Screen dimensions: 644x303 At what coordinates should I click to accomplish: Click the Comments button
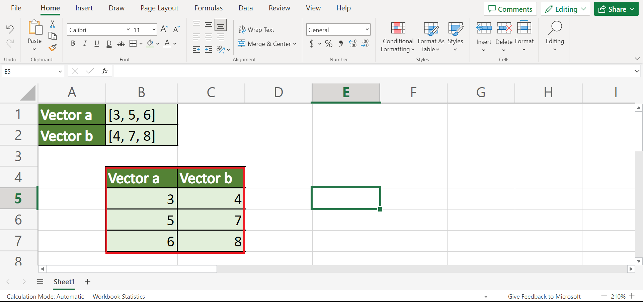pos(510,9)
